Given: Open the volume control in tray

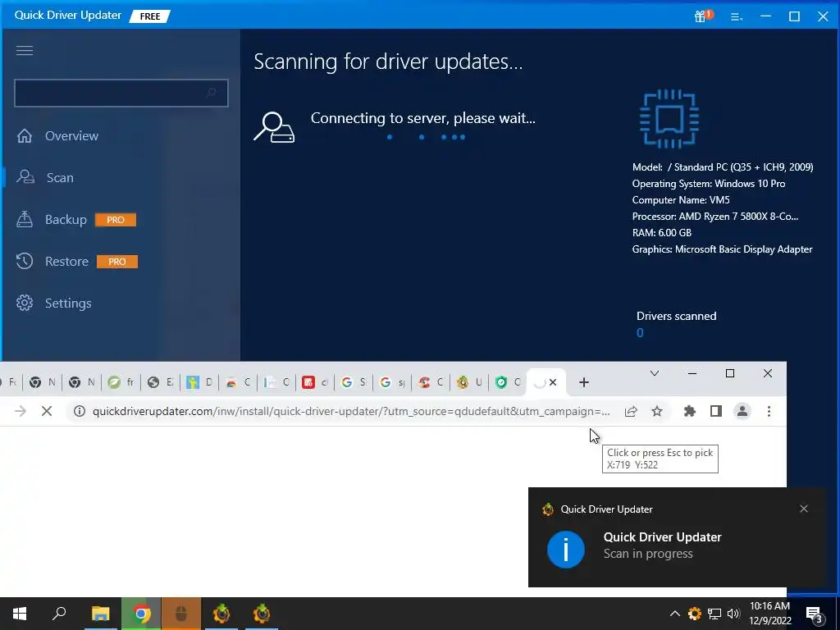Looking at the screenshot, I should pyautogui.click(x=733, y=614).
